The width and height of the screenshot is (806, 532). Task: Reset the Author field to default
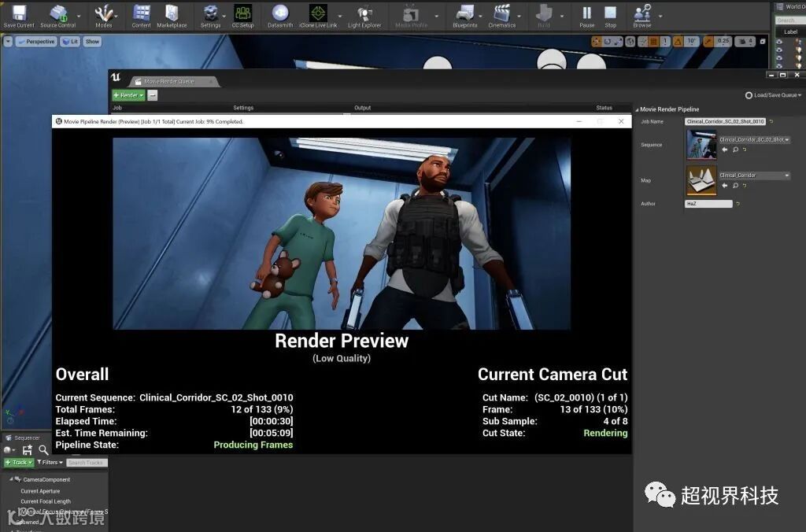[738, 204]
